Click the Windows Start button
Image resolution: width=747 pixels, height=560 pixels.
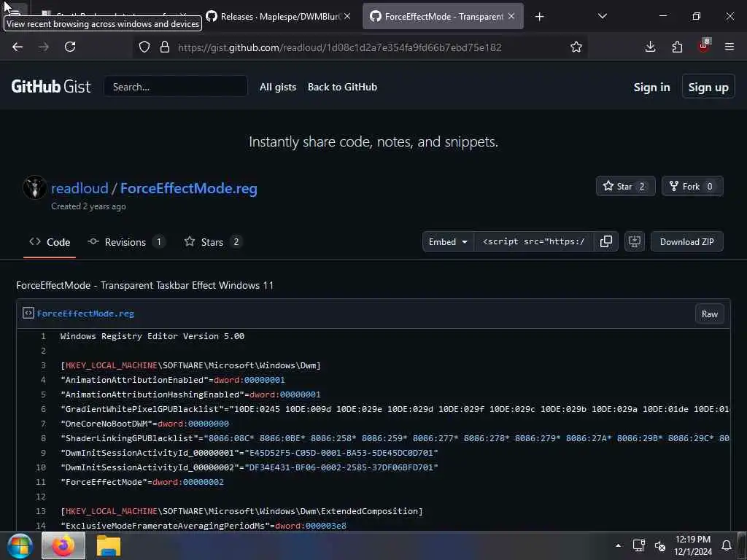[20, 545]
